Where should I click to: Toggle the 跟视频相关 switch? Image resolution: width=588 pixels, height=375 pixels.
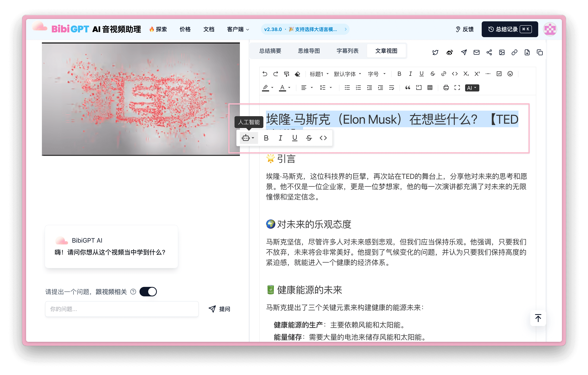pyautogui.click(x=148, y=291)
